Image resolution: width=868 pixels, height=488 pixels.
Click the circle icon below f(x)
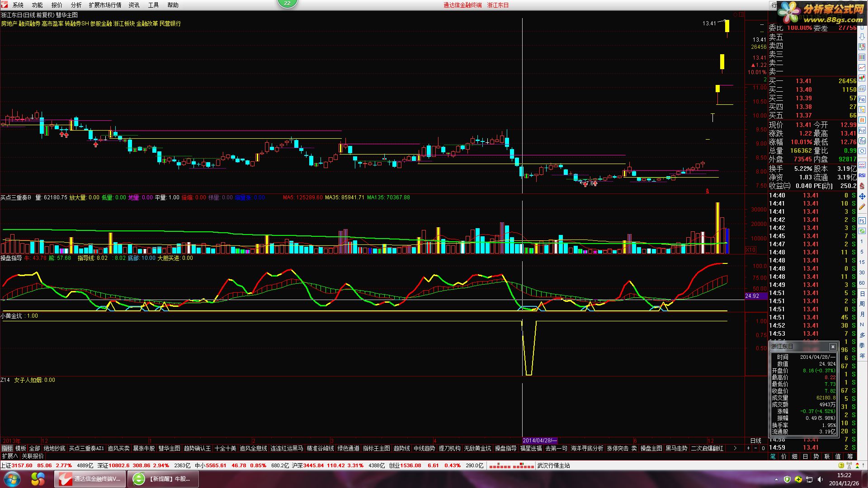click(x=862, y=151)
